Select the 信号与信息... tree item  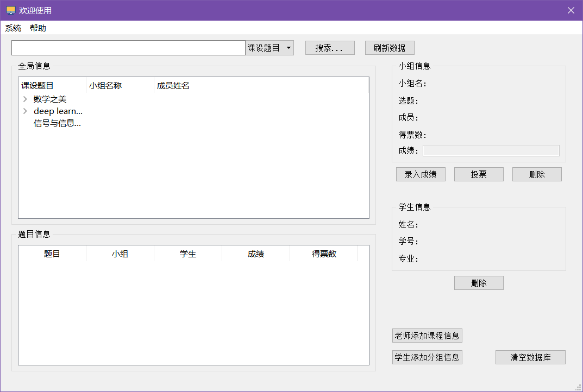pyautogui.click(x=57, y=123)
